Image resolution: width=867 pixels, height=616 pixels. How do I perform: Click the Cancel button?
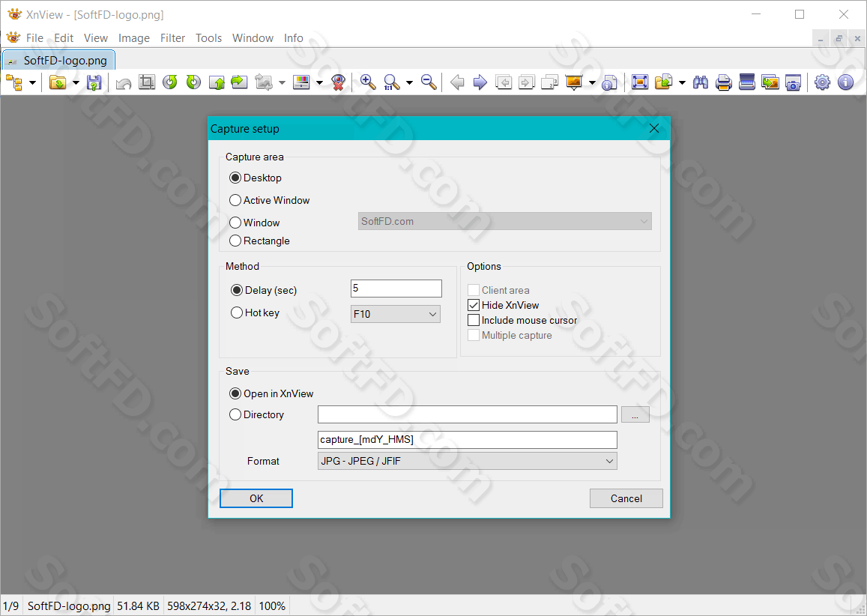coord(626,498)
